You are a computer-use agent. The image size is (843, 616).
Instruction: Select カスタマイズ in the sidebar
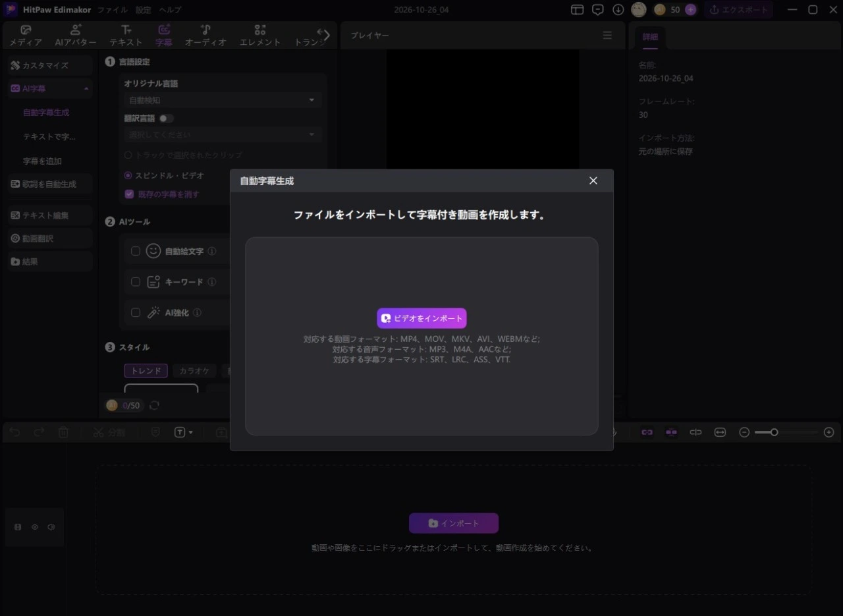click(x=49, y=65)
